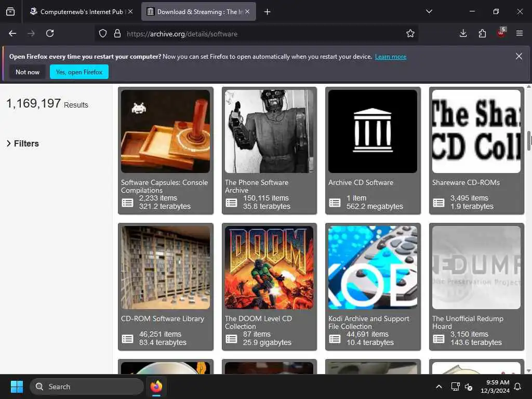
Task: Switch to Computernewb's Internet Pub tab
Action: coord(82,11)
